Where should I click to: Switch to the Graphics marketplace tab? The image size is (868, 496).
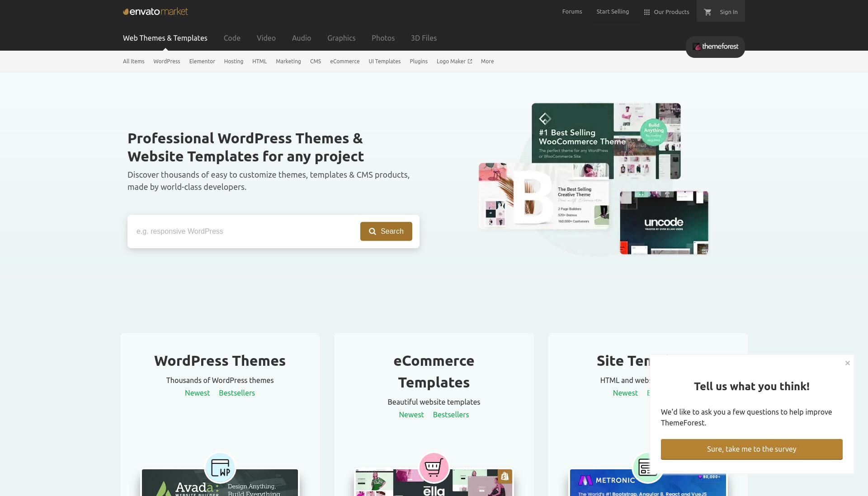click(x=341, y=38)
